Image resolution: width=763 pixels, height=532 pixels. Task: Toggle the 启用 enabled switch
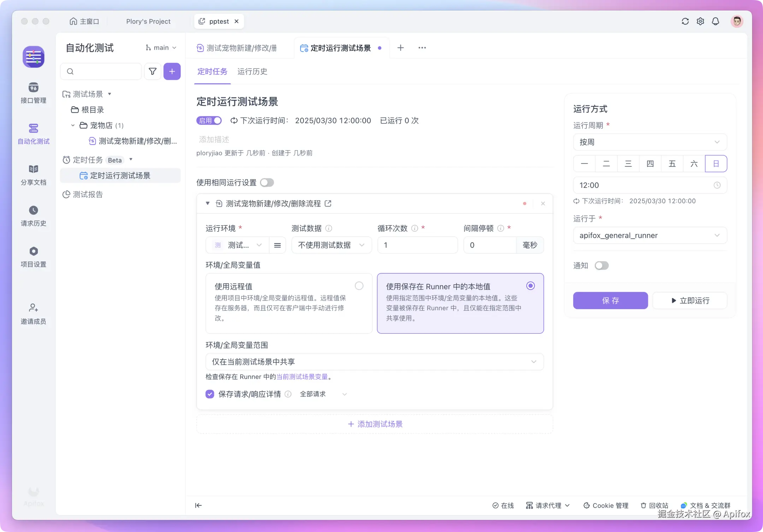tap(209, 120)
